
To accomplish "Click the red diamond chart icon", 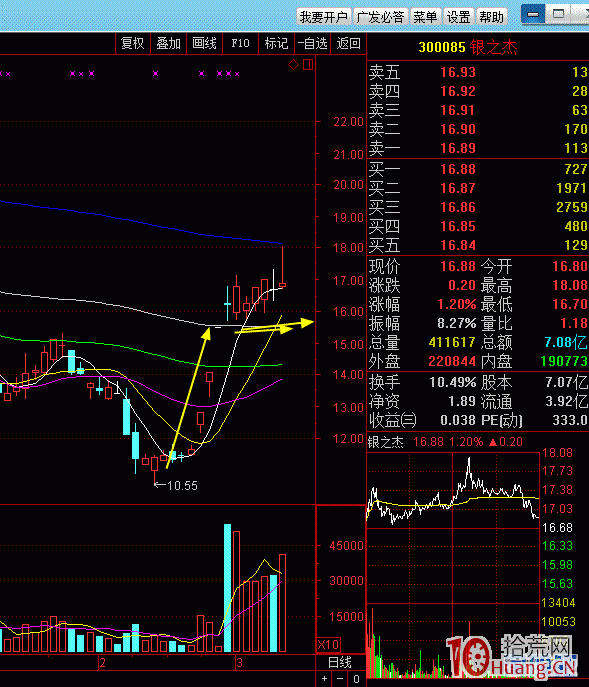I will point(293,65).
